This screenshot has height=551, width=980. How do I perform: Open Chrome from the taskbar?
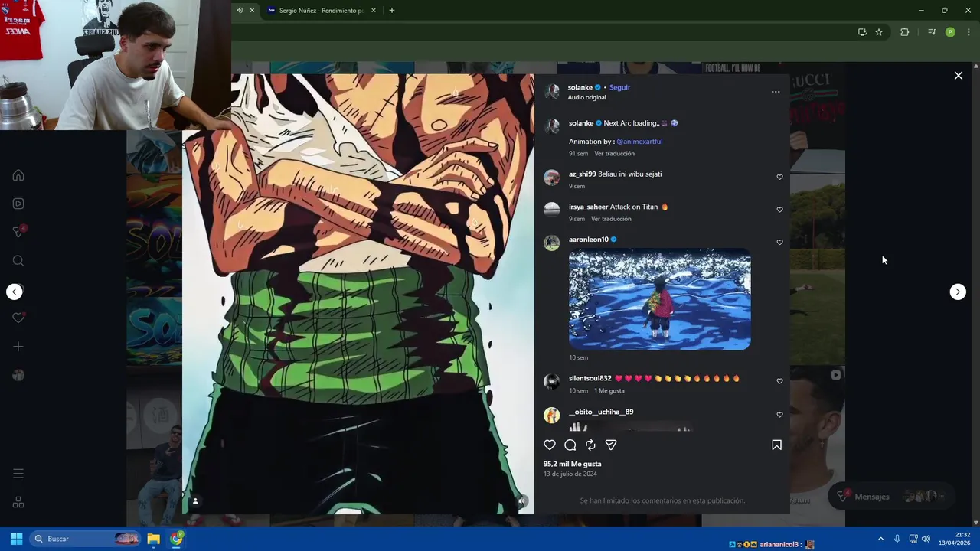pos(177,539)
